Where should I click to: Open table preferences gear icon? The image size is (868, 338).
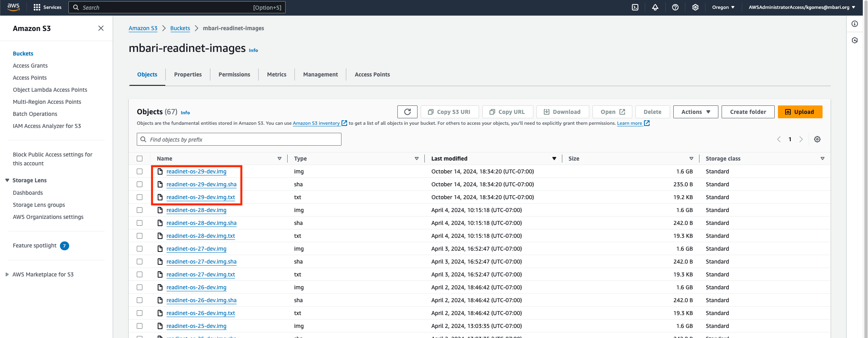tap(817, 139)
